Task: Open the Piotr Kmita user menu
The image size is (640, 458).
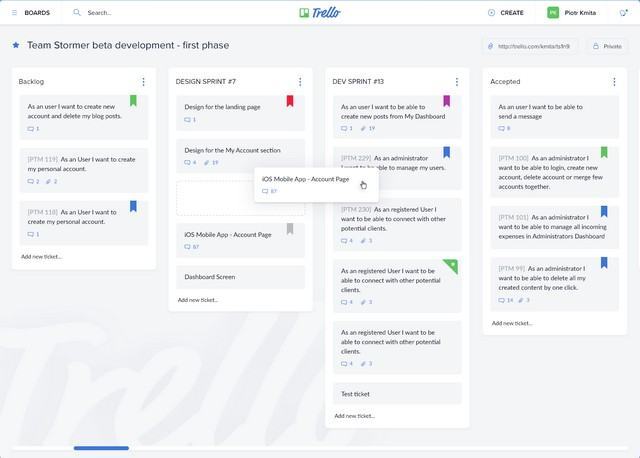Action: pyautogui.click(x=571, y=13)
